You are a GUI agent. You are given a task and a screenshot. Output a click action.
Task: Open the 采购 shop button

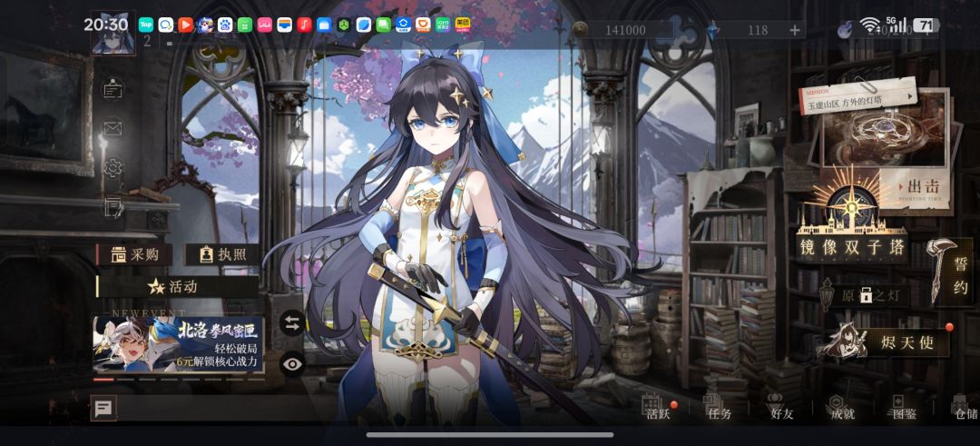(133, 254)
